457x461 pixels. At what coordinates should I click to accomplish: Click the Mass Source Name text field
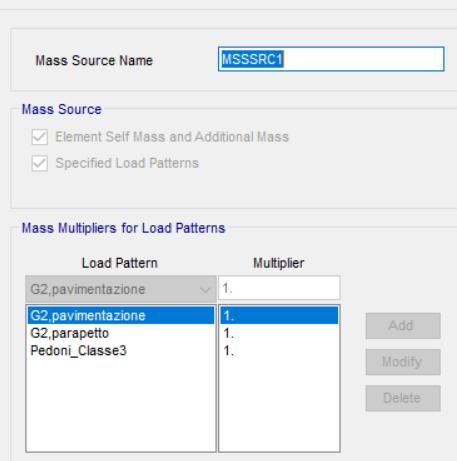tap(331, 59)
